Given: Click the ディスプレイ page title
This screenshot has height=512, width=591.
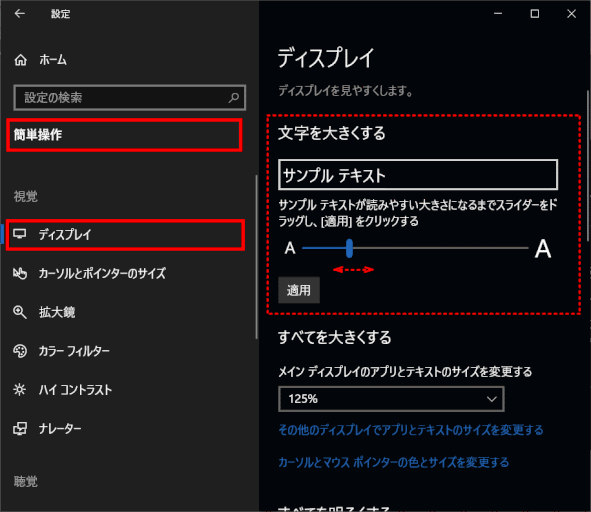Looking at the screenshot, I should pos(326,58).
